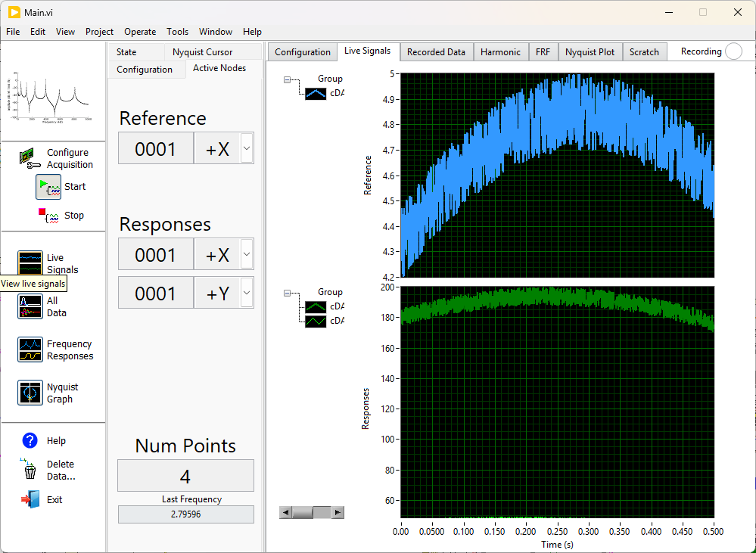Click the second Responses node 0001 field
The height and width of the screenshot is (553, 756).
[155, 293]
